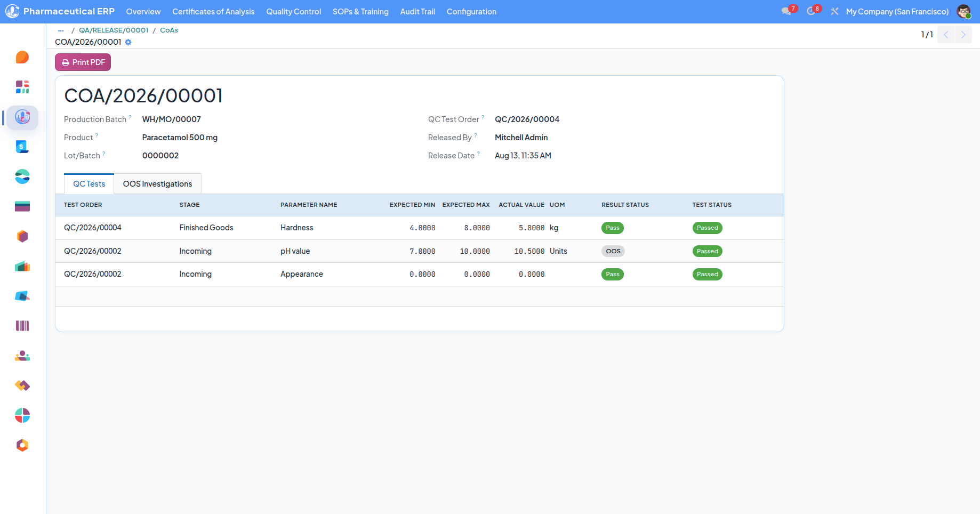The image size is (980, 514).
Task: Click the Print PDF button
Action: [x=83, y=62]
